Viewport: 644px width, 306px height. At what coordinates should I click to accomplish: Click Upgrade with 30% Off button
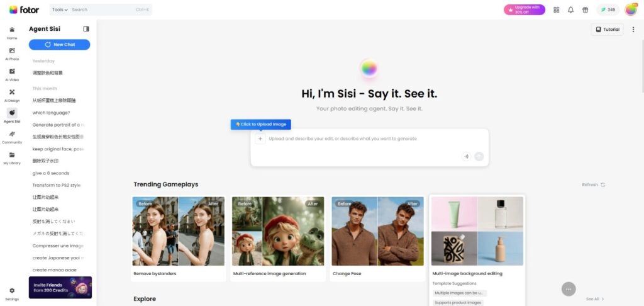point(524,9)
